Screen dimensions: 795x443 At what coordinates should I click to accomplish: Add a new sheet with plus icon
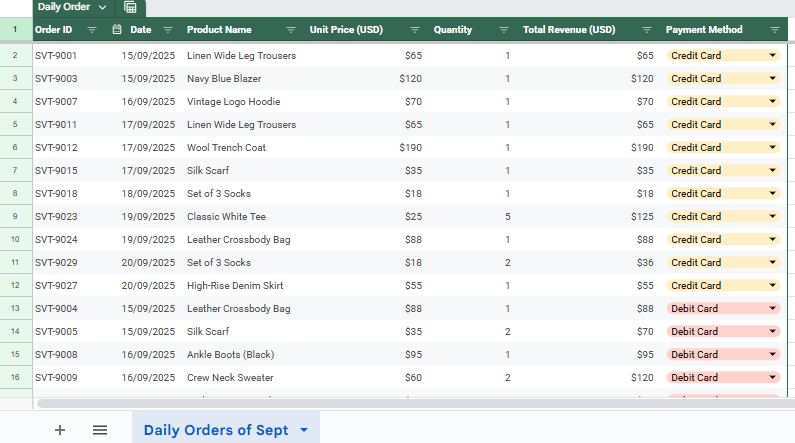coord(60,430)
